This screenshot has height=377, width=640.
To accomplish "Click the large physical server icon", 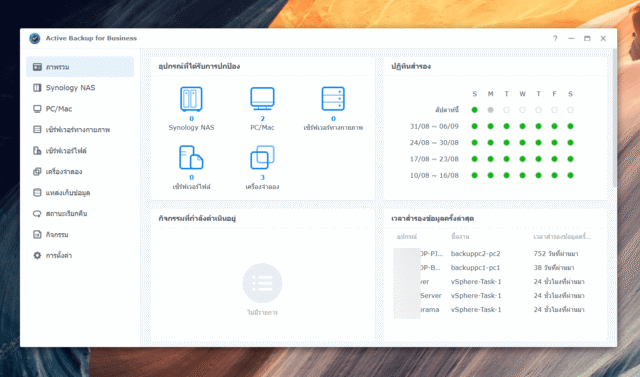I will [x=333, y=99].
